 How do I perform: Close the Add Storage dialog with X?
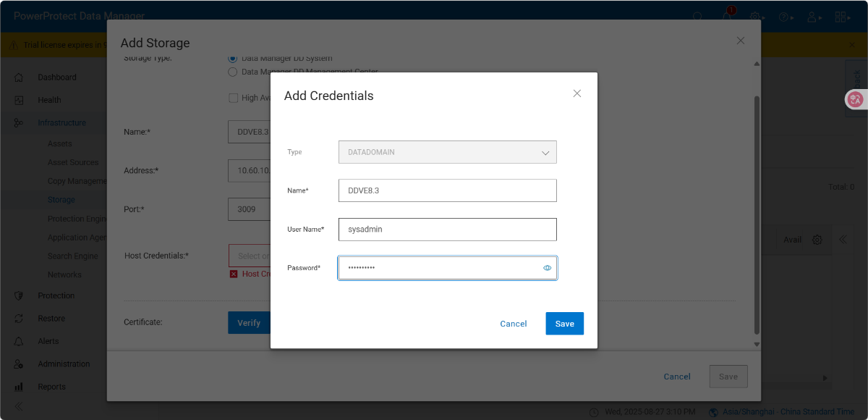coord(741,41)
